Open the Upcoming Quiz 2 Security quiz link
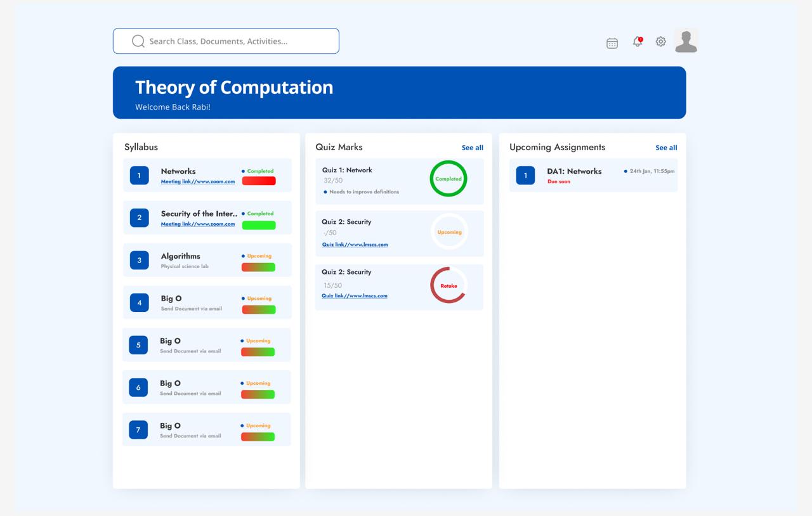Image resolution: width=812 pixels, height=516 pixels. (355, 245)
